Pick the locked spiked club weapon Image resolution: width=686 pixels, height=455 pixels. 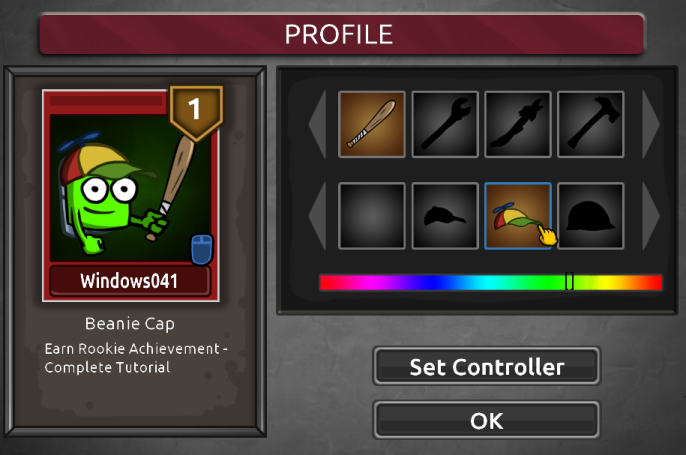518,124
